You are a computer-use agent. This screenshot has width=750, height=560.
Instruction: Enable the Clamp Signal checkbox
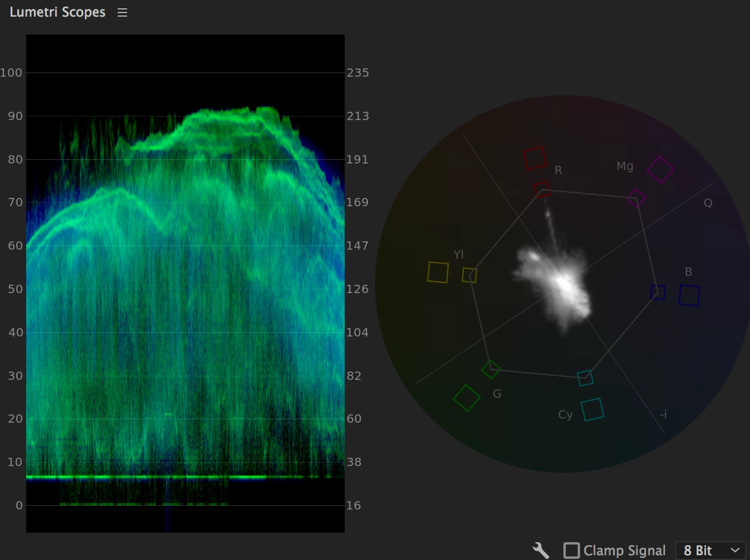coord(571,550)
